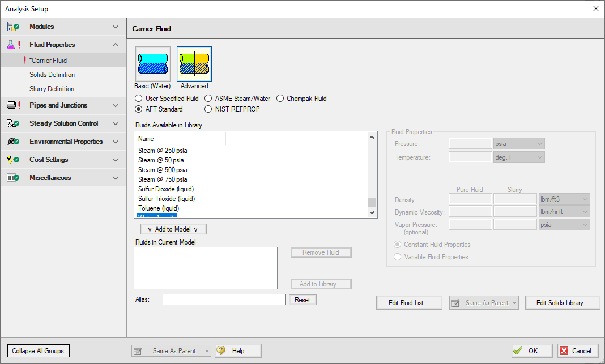
Task: Click the Alias input field
Action: [x=223, y=299]
